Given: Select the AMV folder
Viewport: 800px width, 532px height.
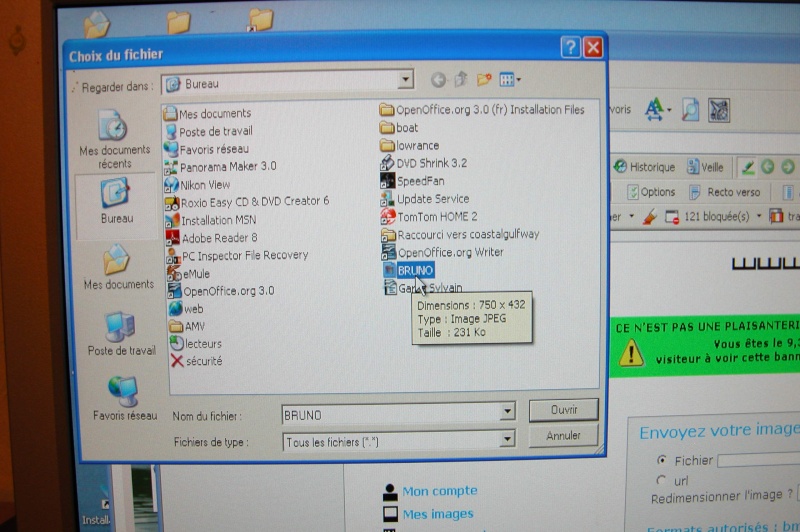Looking at the screenshot, I should click(x=187, y=326).
